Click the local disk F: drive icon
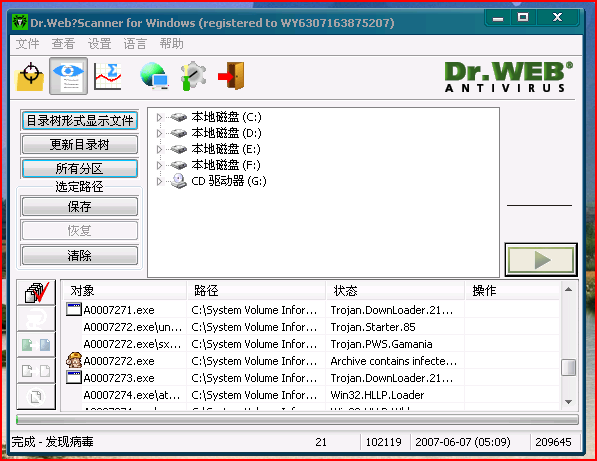This screenshot has height=461, width=597. click(x=179, y=165)
